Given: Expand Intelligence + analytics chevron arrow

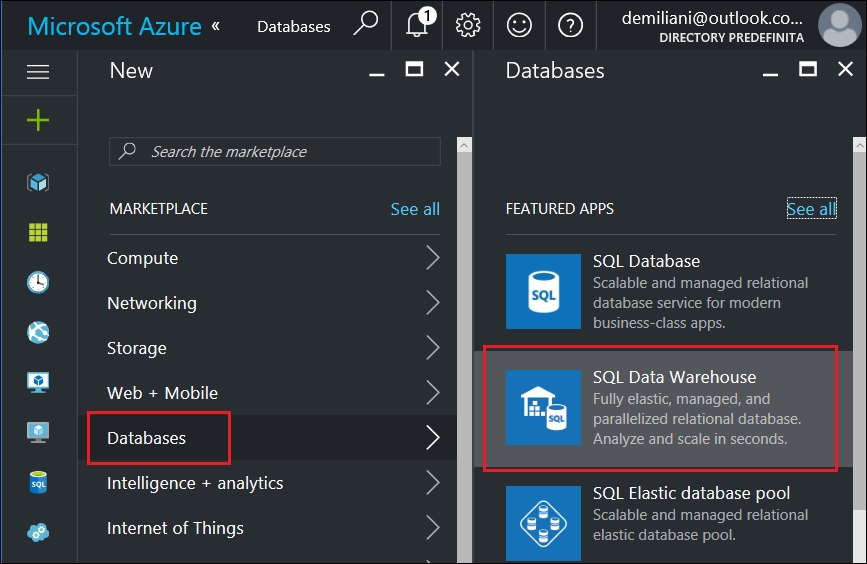Looking at the screenshot, I should 433,483.
